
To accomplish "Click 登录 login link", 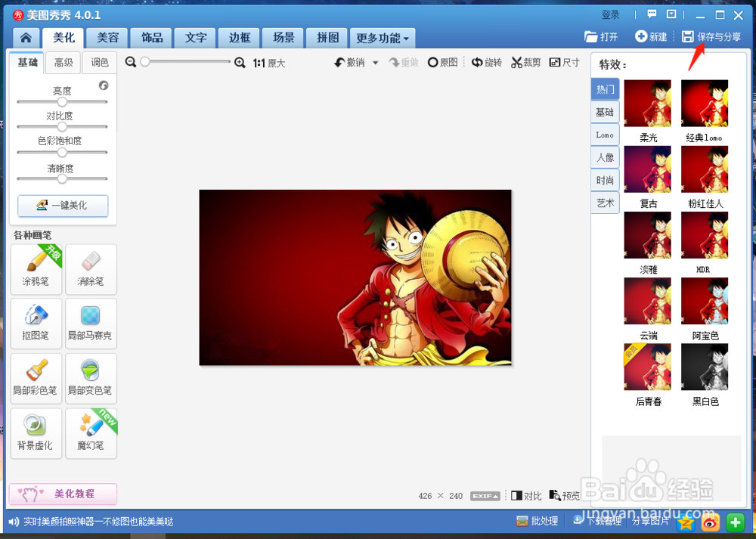I will point(610,15).
